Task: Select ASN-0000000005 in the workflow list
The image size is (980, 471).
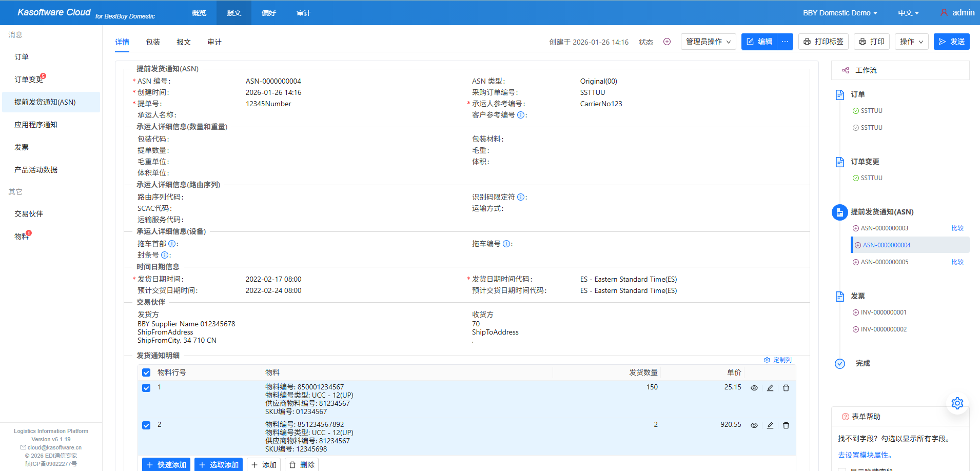Action: coord(885,262)
